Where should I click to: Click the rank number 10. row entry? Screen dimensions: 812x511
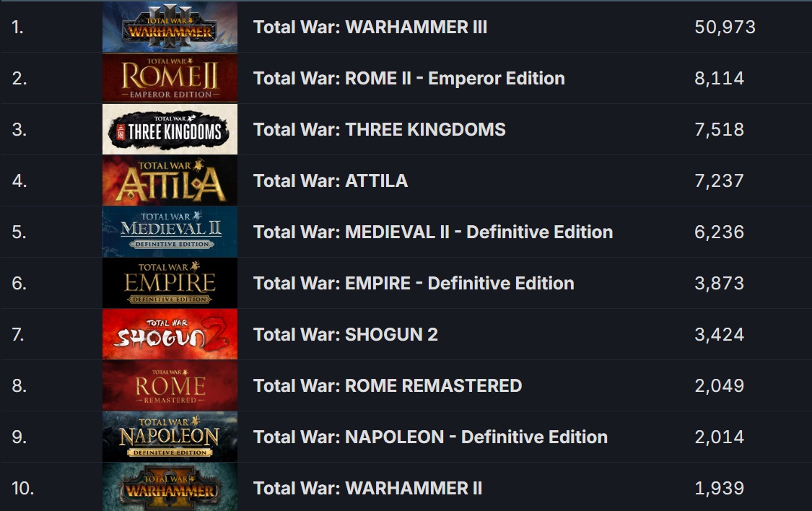(22, 489)
